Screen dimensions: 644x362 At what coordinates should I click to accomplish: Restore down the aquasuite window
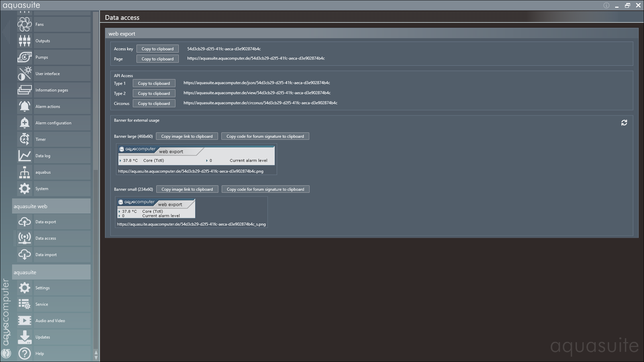628,5
